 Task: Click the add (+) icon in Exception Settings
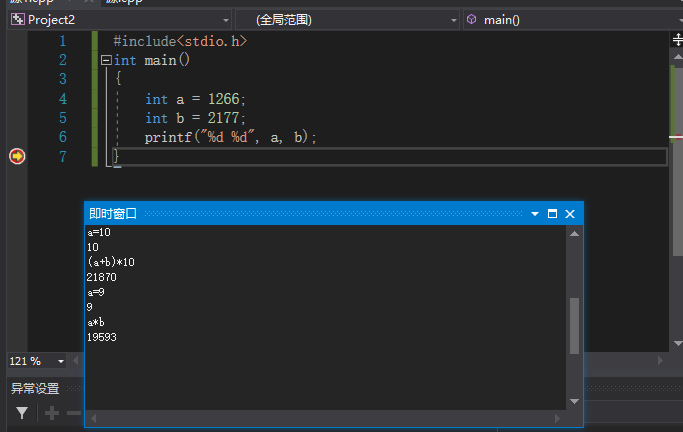coord(52,413)
